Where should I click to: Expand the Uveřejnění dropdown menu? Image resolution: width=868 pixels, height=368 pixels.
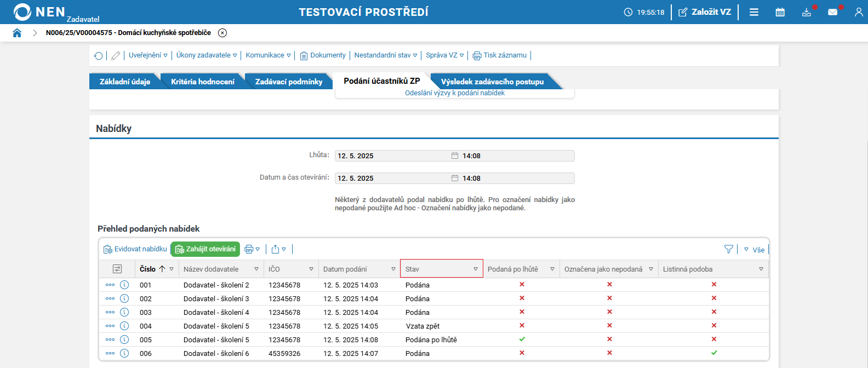click(x=148, y=55)
